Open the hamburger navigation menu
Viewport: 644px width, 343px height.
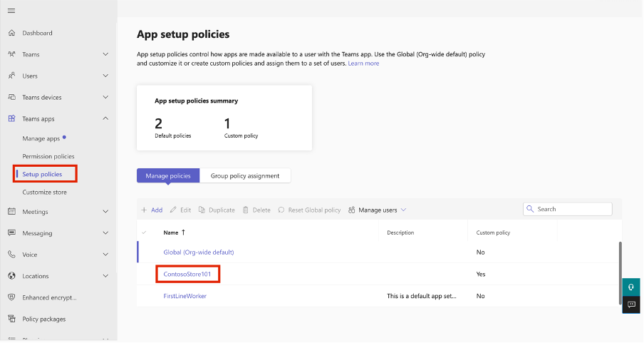(x=11, y=11)
